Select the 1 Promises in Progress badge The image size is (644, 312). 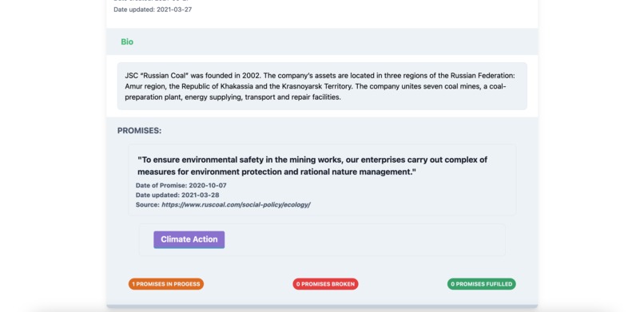(166, 284)
